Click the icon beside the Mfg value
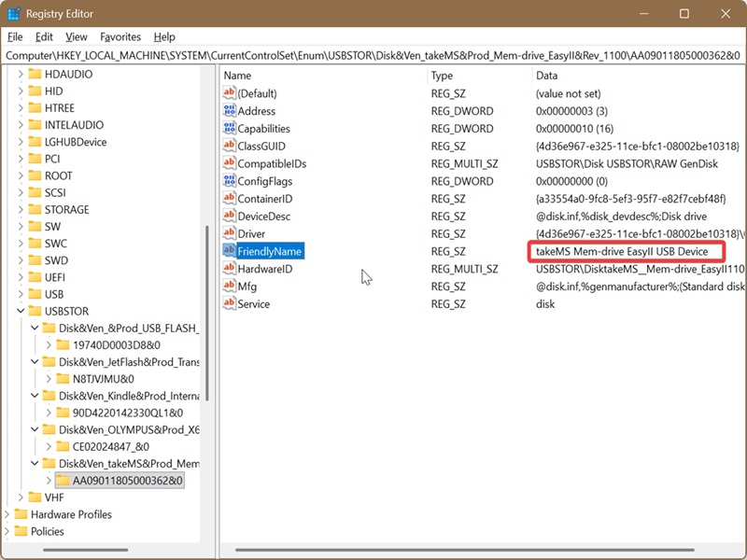 (229, 287)
